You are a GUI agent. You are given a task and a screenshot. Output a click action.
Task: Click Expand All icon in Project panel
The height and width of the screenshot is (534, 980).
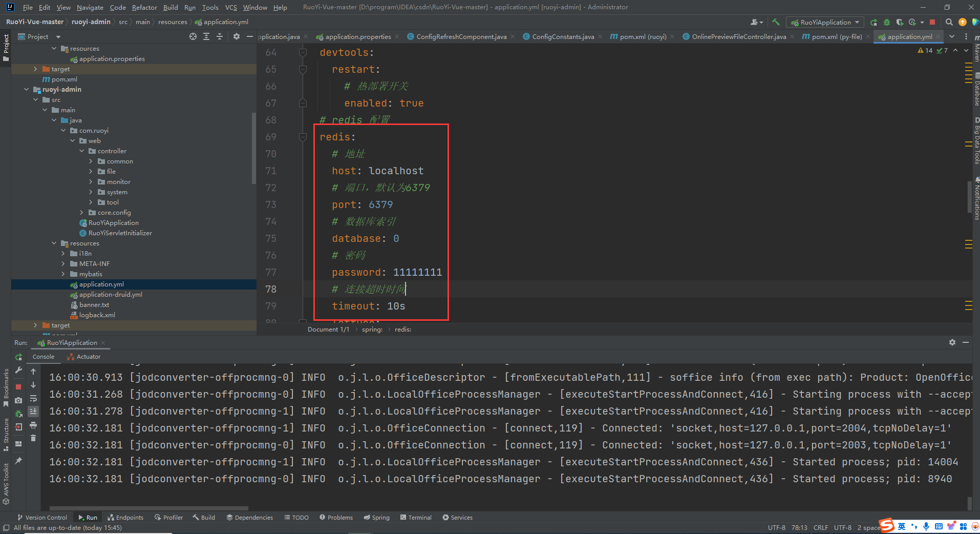pos(206,36)
